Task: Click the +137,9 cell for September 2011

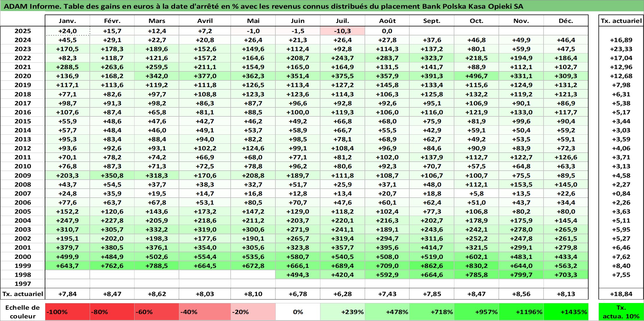Action: [432, 157]
